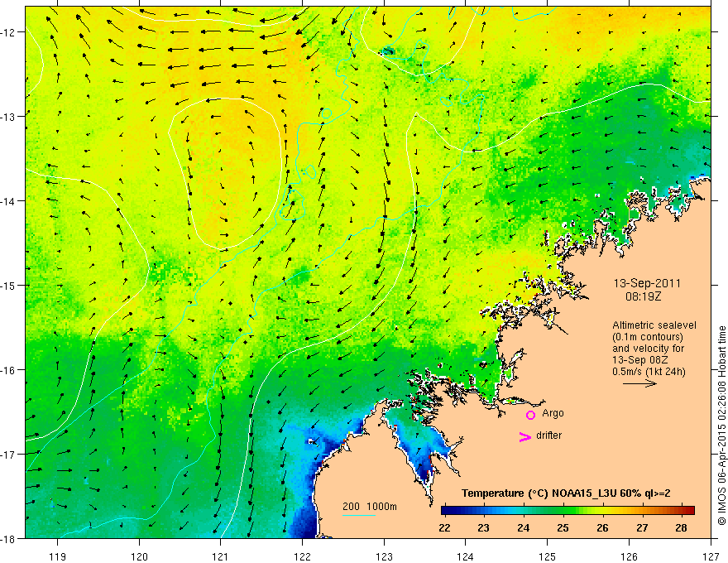The height and width of the screenshot is (563, 728).
Task: Click the longitude axis label '120'
Action: [139, 556]
